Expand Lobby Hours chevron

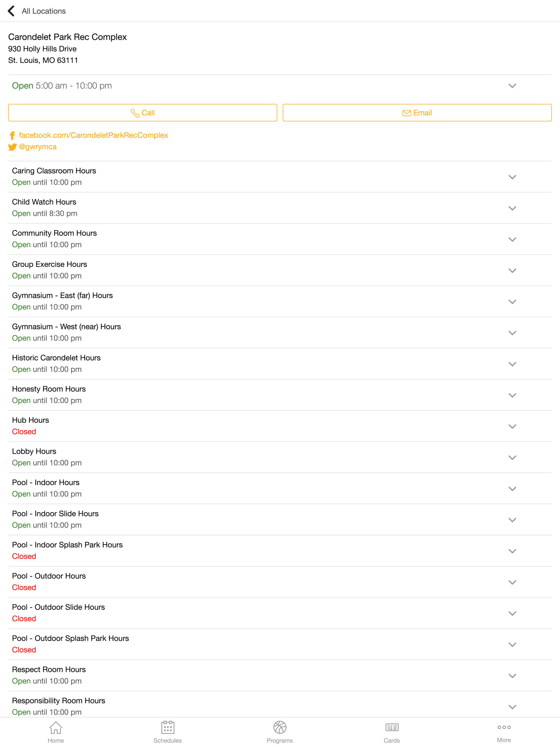512,458
